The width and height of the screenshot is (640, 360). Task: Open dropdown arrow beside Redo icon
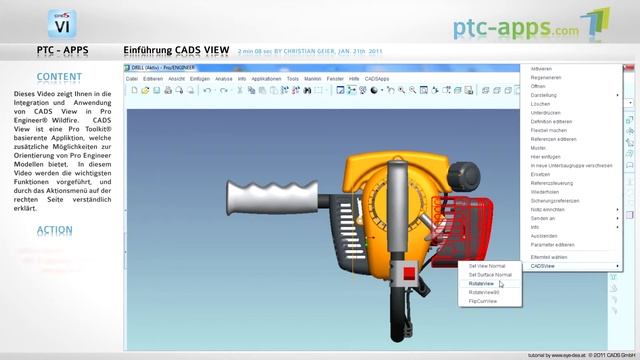pyautogui.click(x=231, y=91)
